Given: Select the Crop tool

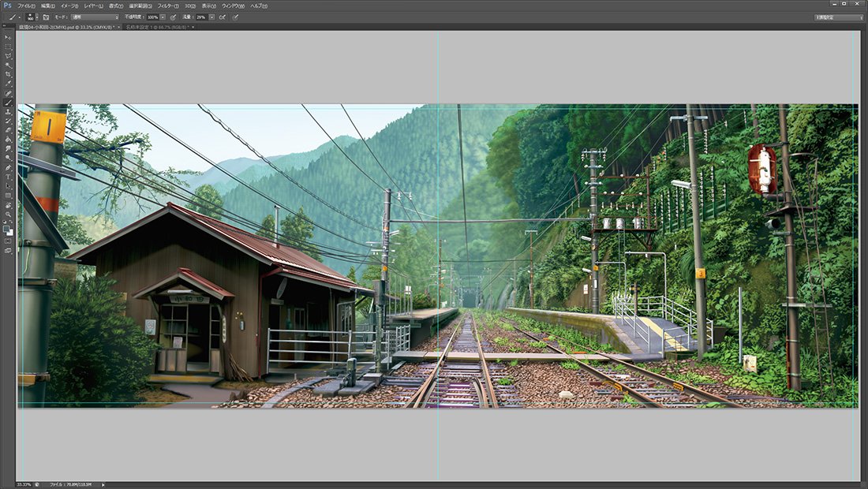Looking at the screenshot, I should (x=8, y=73).
